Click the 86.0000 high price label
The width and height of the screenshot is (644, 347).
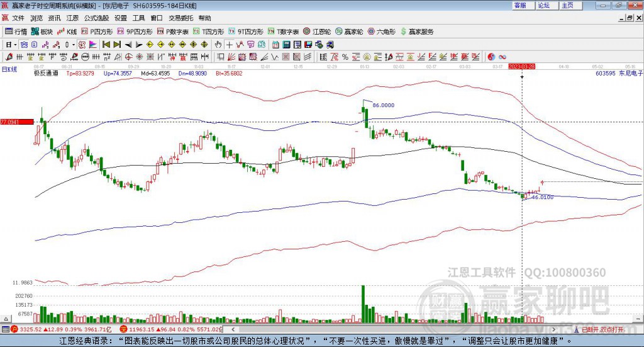[383, 105]
